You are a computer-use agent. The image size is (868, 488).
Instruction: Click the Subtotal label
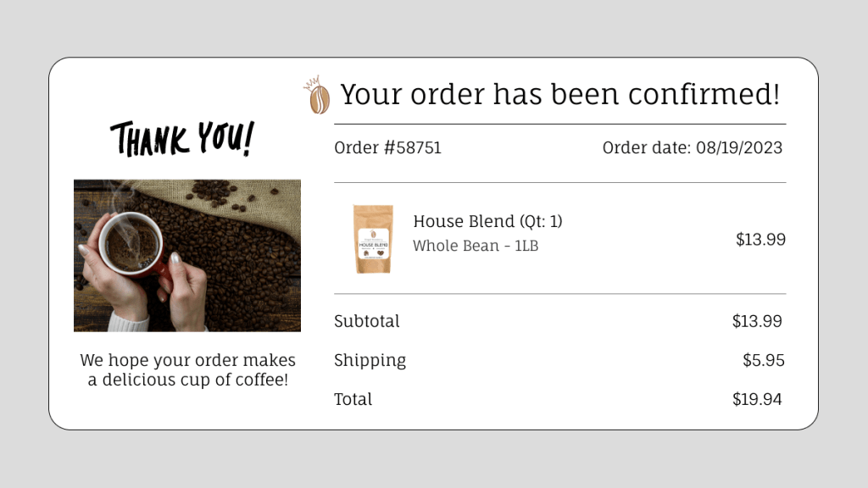[x=366, y=322]
